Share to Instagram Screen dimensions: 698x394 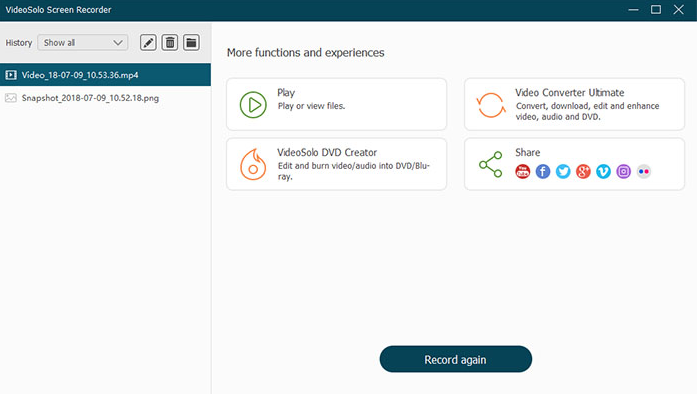624,171
